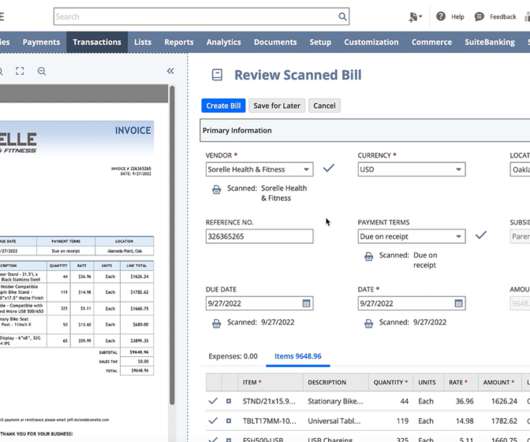This screenshot has height=442, width=530.
Task: Click the scanned icon under Due Date
Action: tap(216, 323)
